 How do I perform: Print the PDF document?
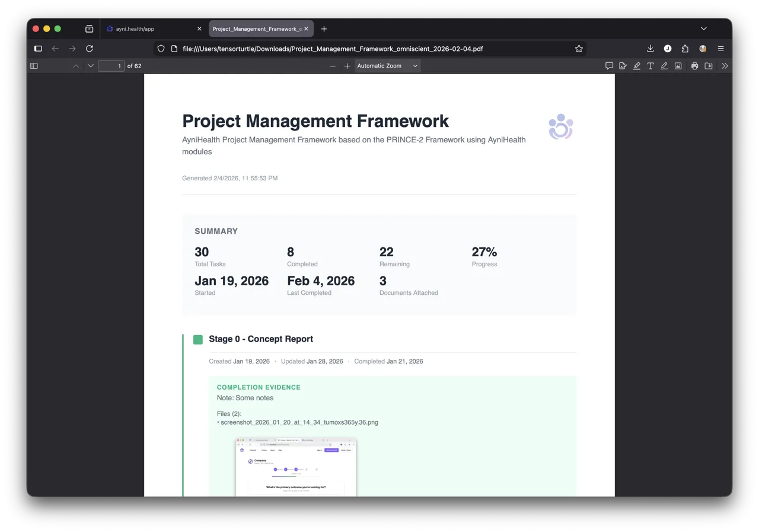click(694, 66)
